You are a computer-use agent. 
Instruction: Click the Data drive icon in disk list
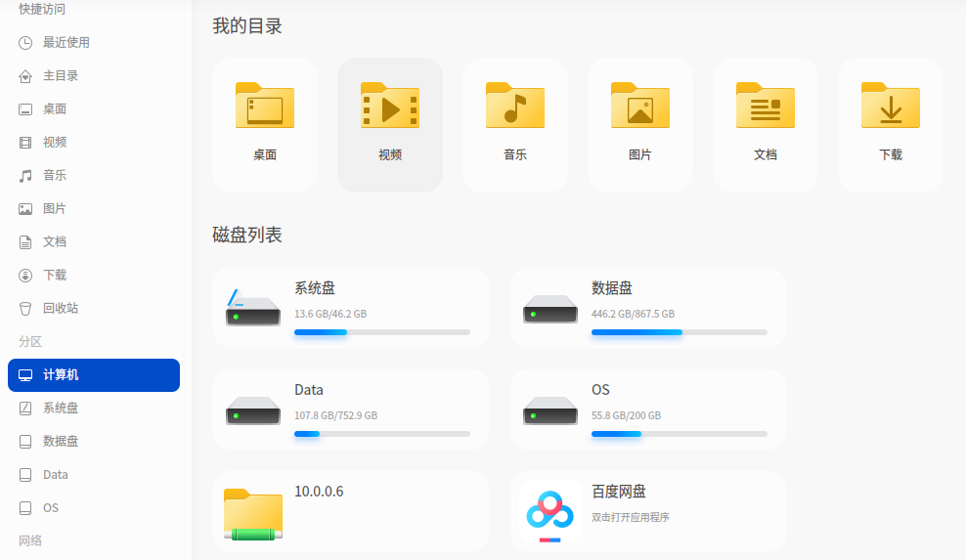pyautogui.click(x=252, y=410)
